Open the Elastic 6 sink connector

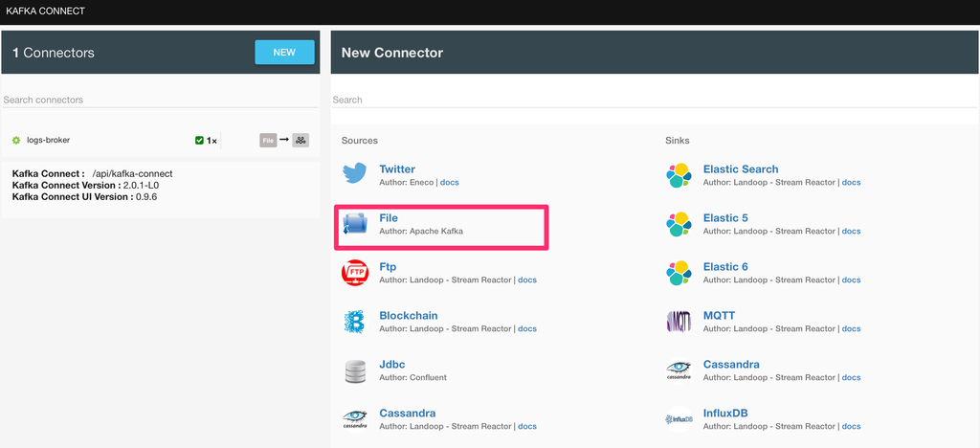[x=725, y=267]
